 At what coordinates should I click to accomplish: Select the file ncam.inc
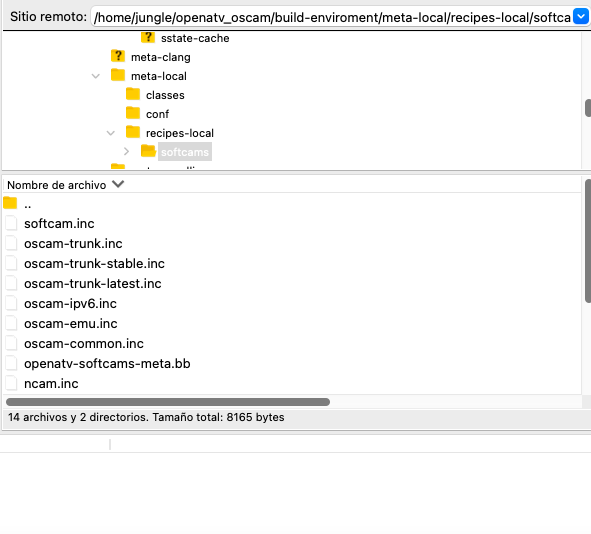pyautogui.click(x=51, y=383)
